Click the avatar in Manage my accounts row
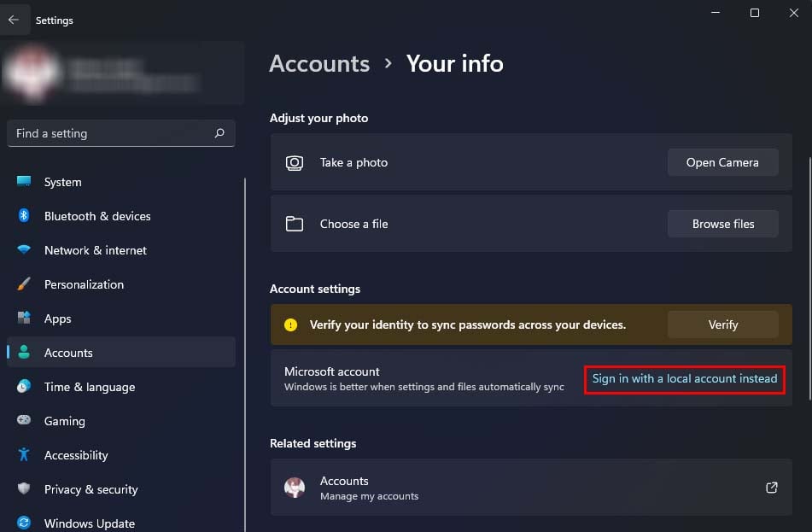 coord(294,488)
